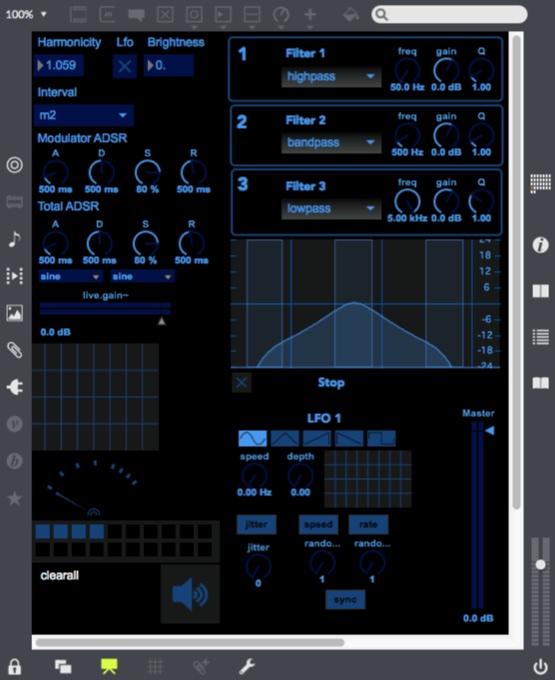Open the second sine waveform dropdown
The width and height of the screenshot is (555, 680).
pos(143,276)
